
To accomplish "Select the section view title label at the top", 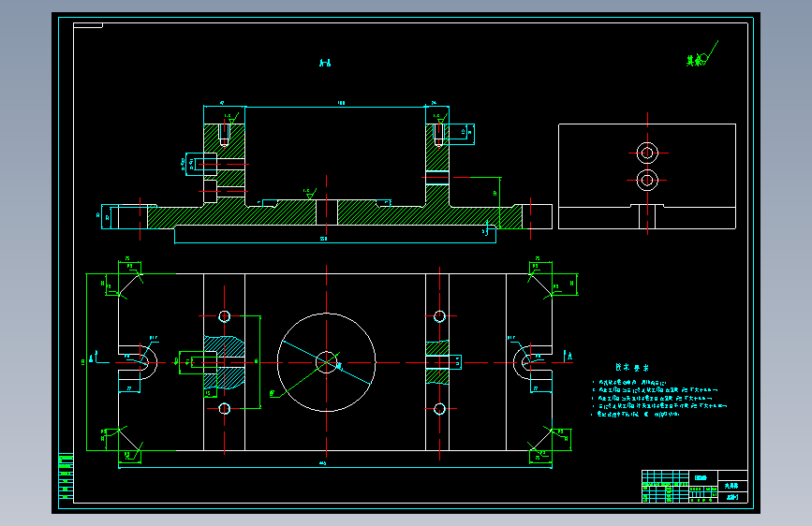I will [x=325, y=63].
